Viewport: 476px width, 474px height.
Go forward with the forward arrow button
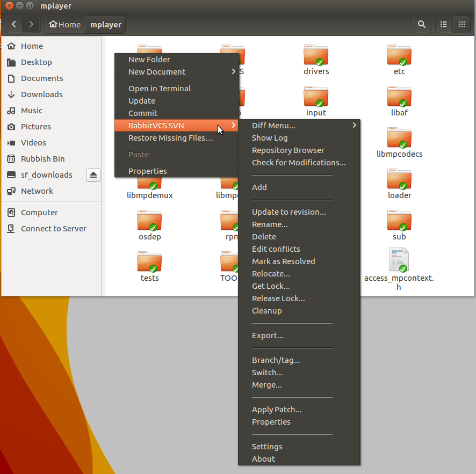point(31,24)
